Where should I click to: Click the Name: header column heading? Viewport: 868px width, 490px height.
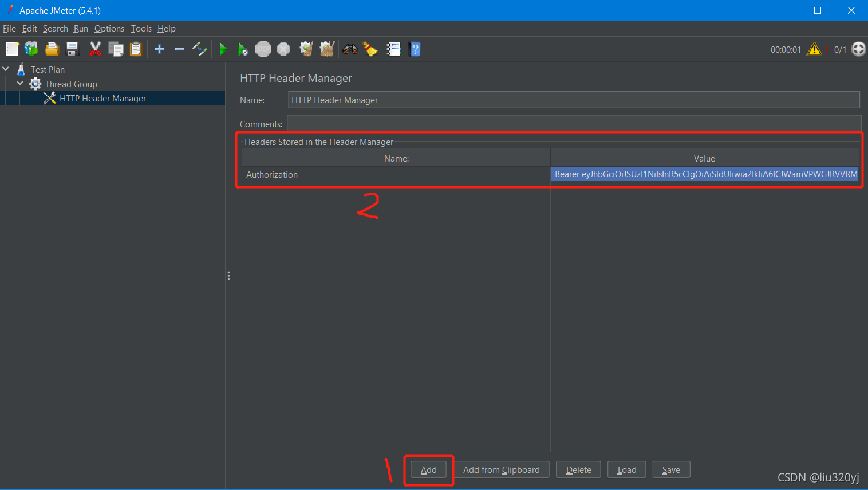click(396, 158)
